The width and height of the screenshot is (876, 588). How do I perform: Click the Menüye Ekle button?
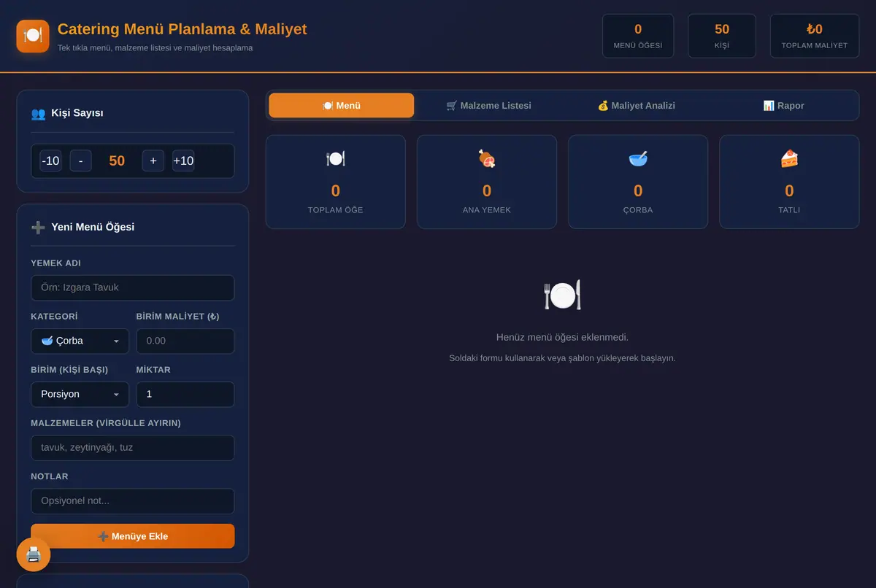click(x=133, y=536)
